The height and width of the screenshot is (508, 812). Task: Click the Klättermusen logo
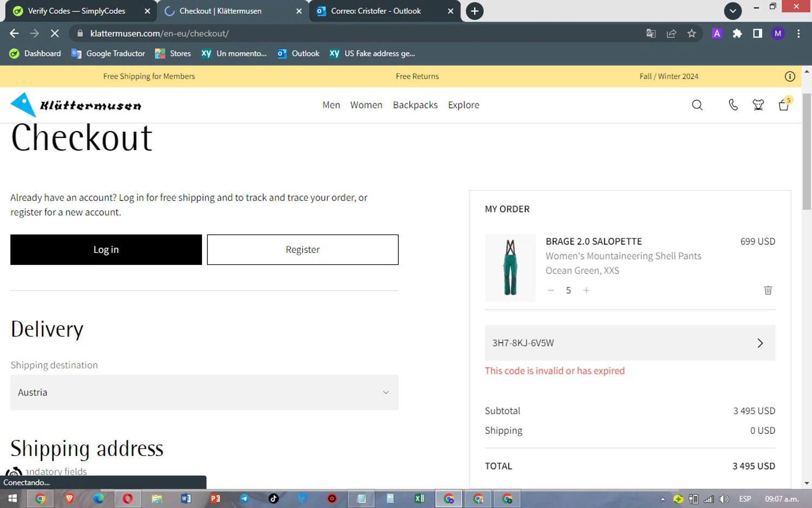76,105
